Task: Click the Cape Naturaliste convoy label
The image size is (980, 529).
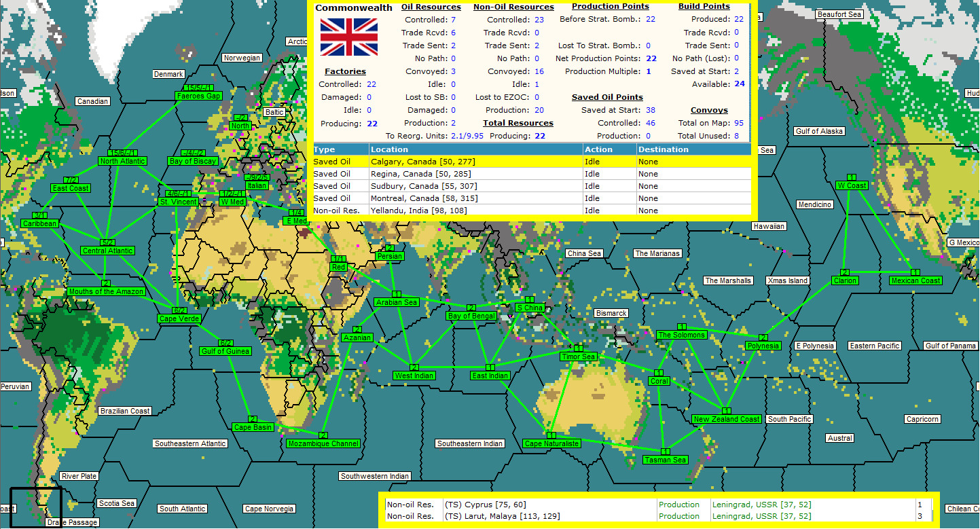Action: click(x=551, y=444)
